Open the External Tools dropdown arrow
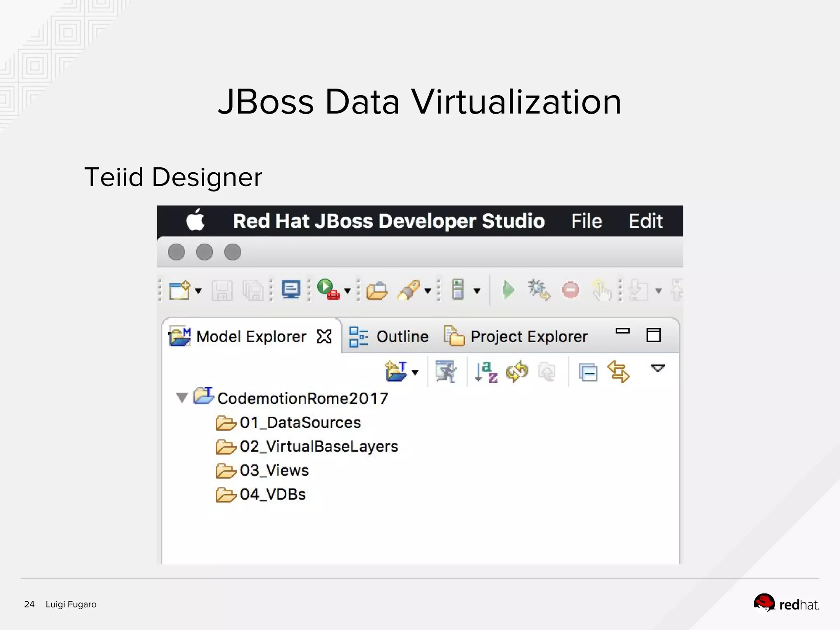840x630 pixels. [348, 291]
